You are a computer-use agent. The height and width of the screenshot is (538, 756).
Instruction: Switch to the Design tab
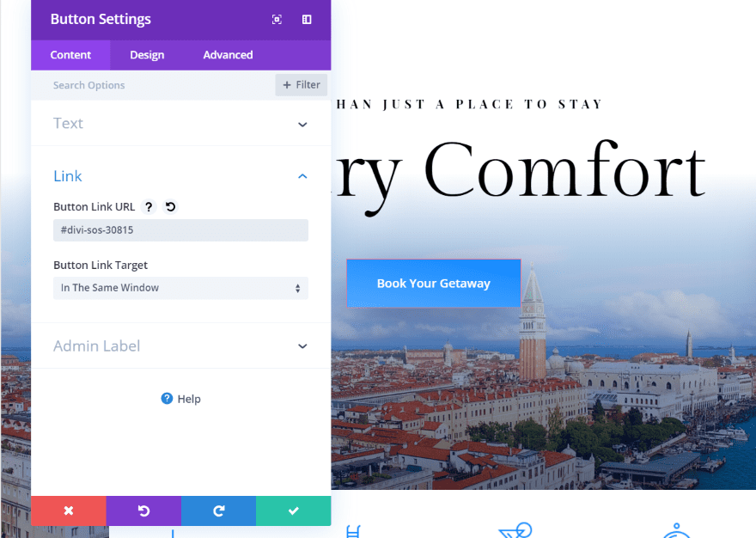click(147, 55)
